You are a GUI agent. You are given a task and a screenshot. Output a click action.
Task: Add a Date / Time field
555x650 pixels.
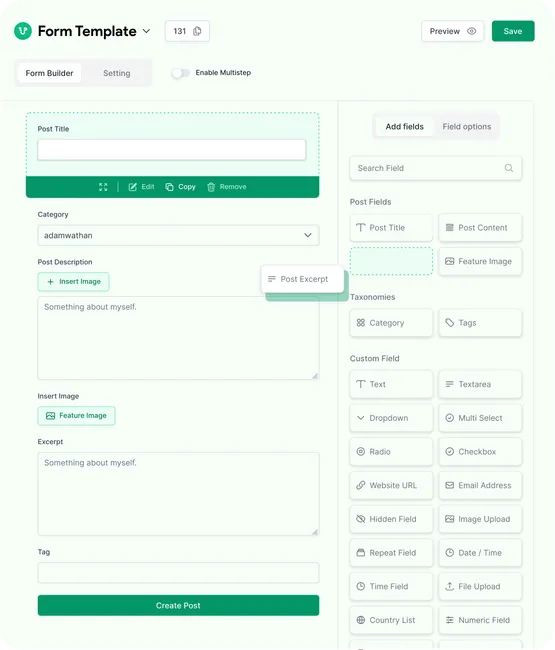[x=480, y=553]
